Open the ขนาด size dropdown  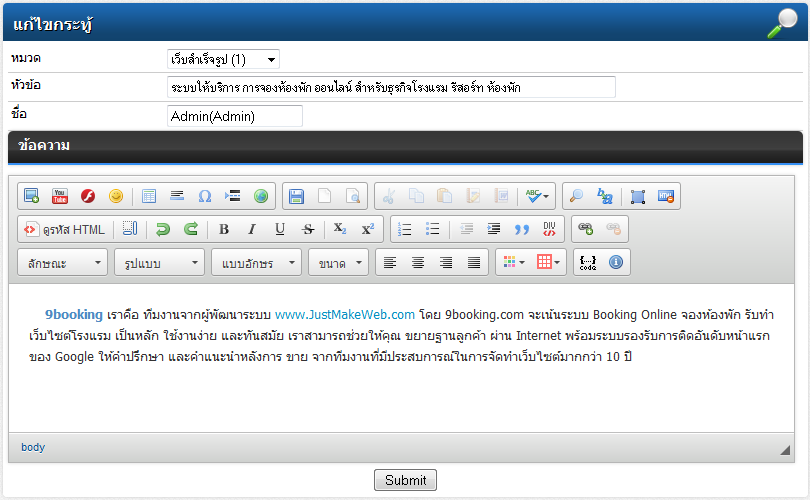[338, 262]
